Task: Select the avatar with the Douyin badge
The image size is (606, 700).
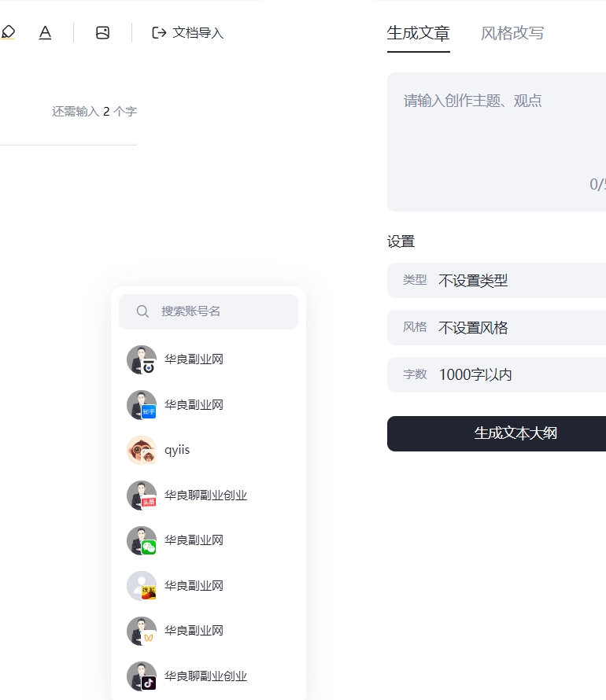Action: (x=142, y=676)
